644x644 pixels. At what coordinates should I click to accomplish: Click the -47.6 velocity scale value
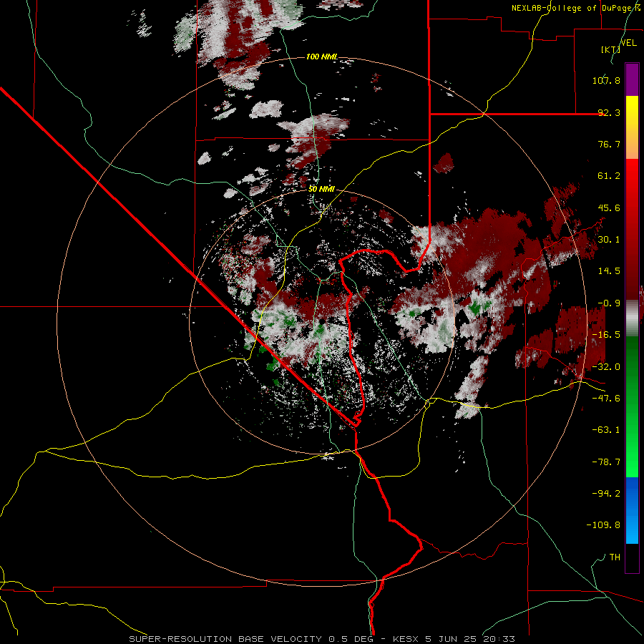(x=606, y=399)
